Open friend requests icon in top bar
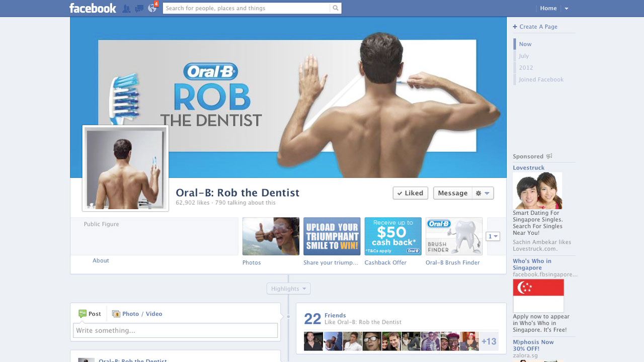Screen dimensions: 644x362 126,9
